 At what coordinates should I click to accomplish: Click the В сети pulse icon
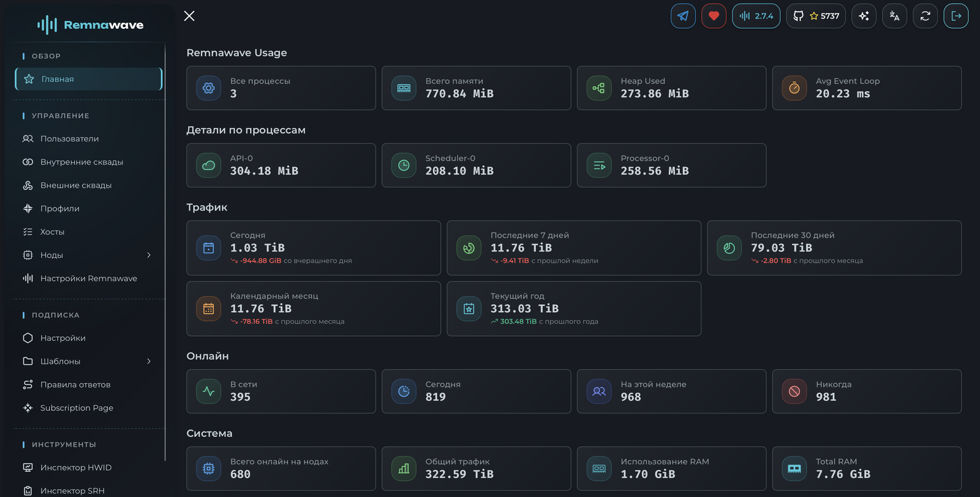208,391
